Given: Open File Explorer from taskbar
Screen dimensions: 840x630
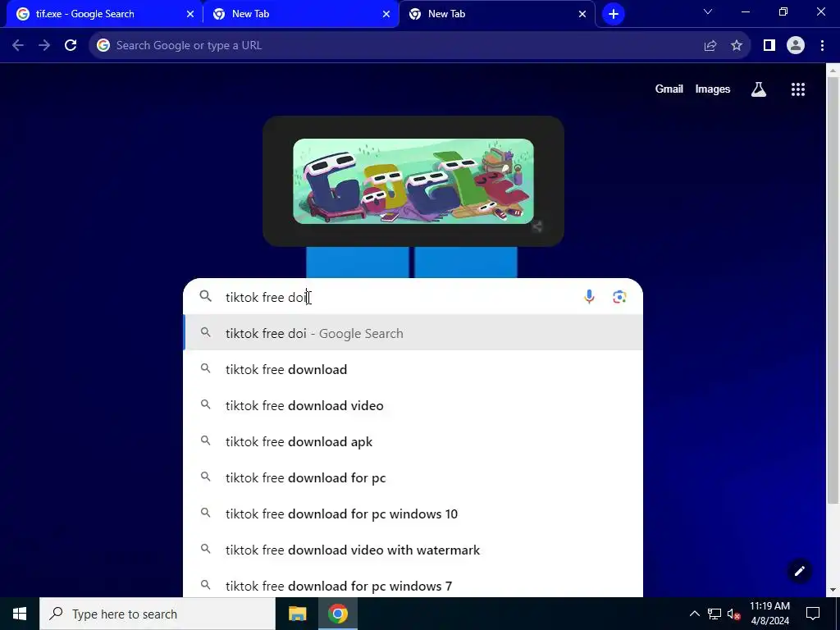Looking at the screenshot, I should 297,614.
